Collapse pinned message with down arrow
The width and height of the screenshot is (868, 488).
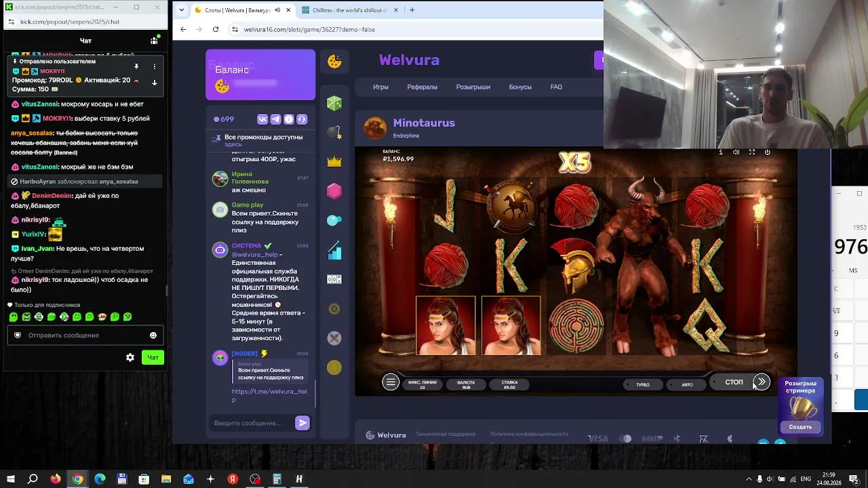pos(155,83)
